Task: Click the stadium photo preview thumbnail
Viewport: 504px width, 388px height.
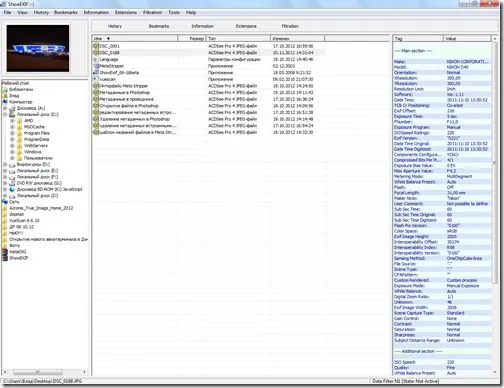Action: (x=38, y=48)
